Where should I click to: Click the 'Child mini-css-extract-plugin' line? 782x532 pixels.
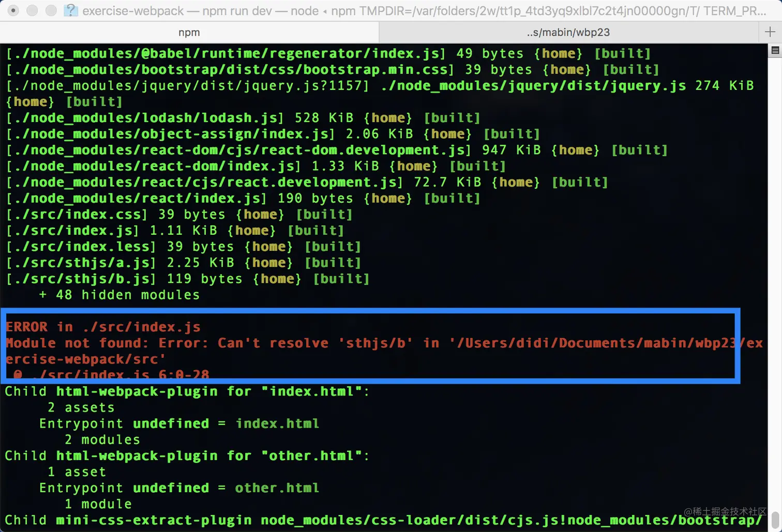pyautogui.click(x=384, y=520)
